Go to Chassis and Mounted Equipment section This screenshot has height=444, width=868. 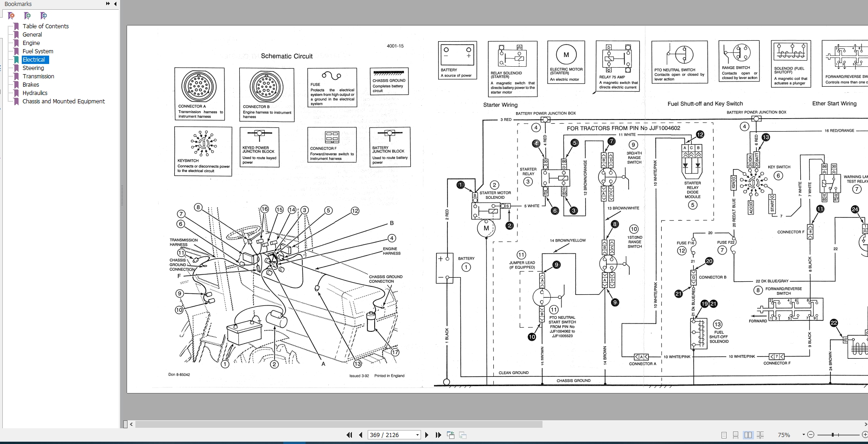click(x=64, y=101)
